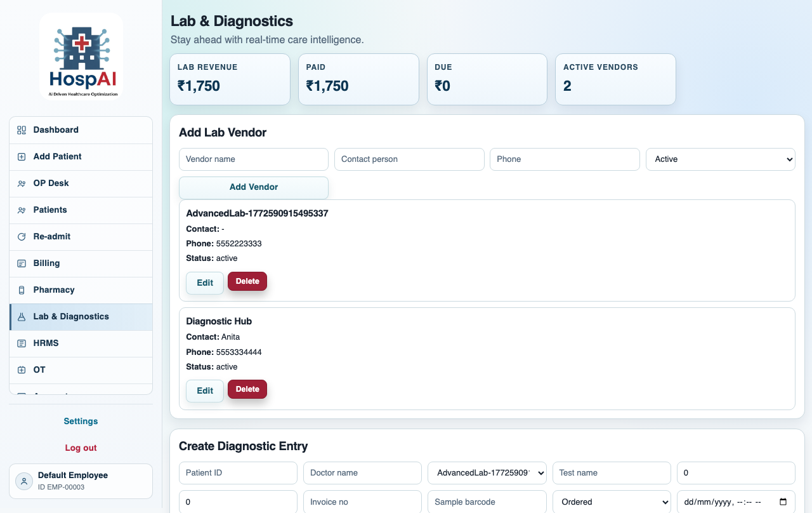The image size is (812, 513).
Task: Navigate to HRMS in the sidebar
Action: (46, 343)
